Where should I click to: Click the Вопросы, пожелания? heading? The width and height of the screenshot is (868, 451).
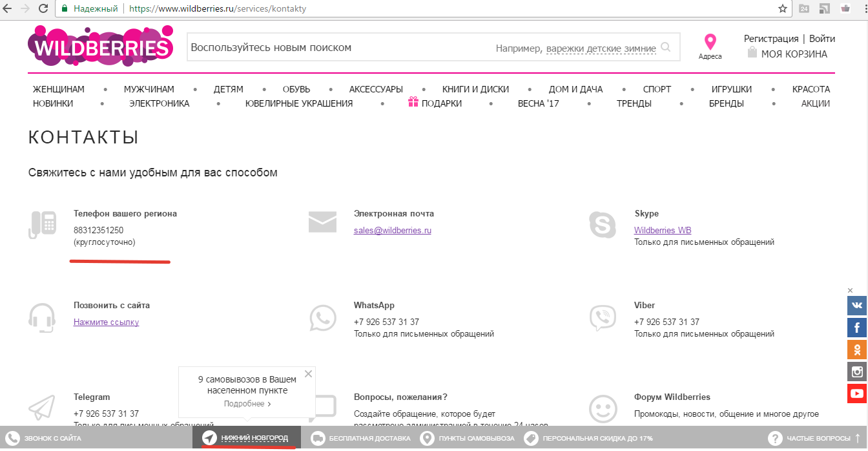coord(400,397)
